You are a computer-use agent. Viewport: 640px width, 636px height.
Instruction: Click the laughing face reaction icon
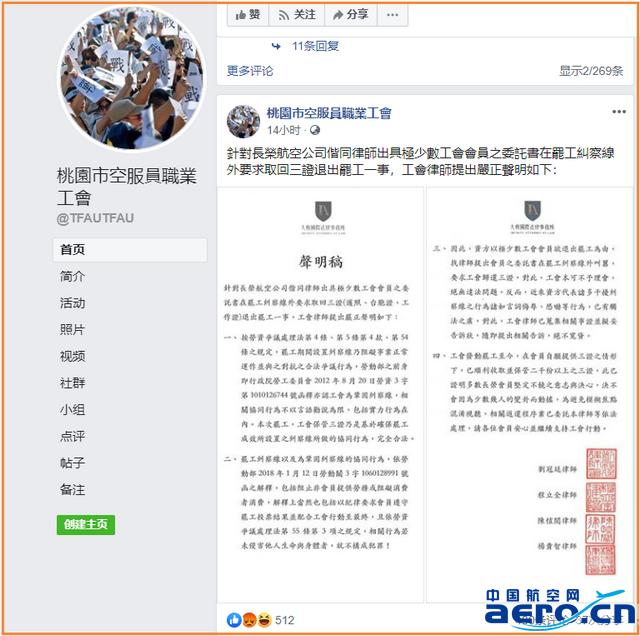(264, 620)
